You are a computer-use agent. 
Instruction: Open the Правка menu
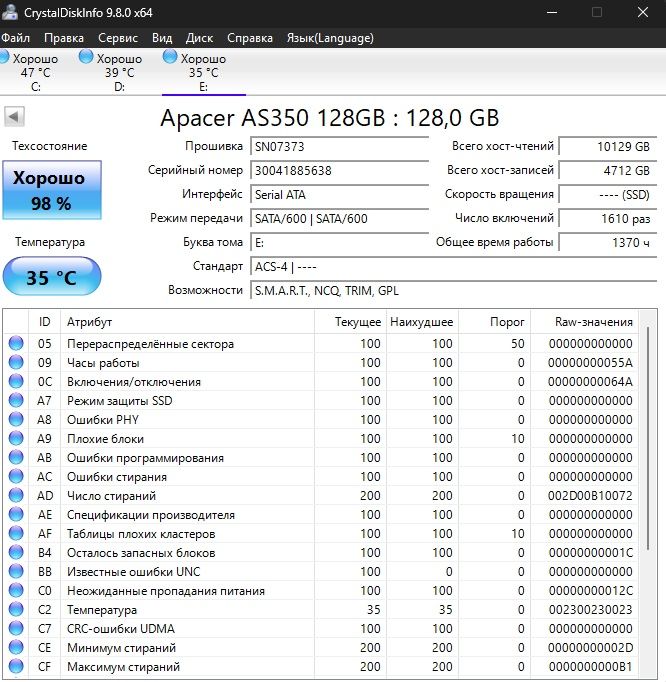coord(64,38)
